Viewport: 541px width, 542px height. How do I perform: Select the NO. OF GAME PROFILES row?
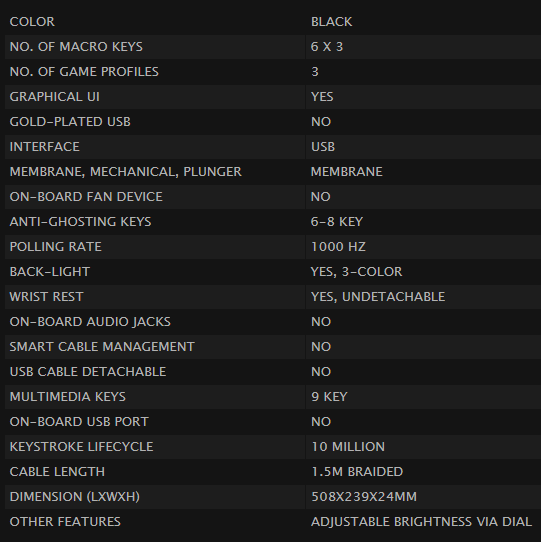tap(273, 72)
